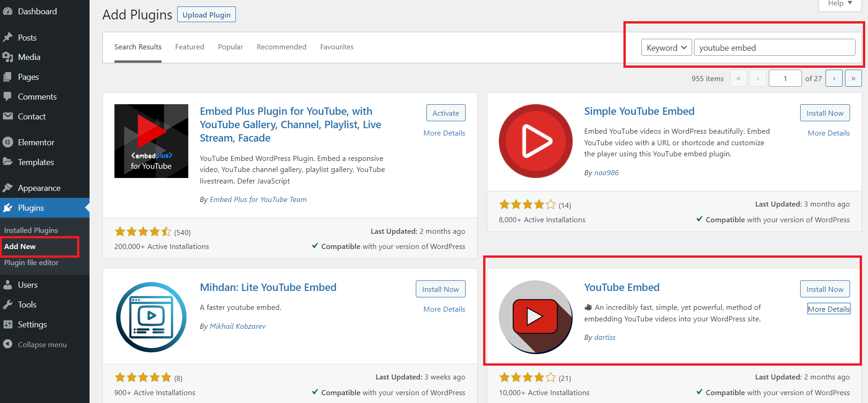Click the Mihdan Lite YouTube Embed logo
The width and height of the screenshot is (868, 403).
[x=151, y=317]
